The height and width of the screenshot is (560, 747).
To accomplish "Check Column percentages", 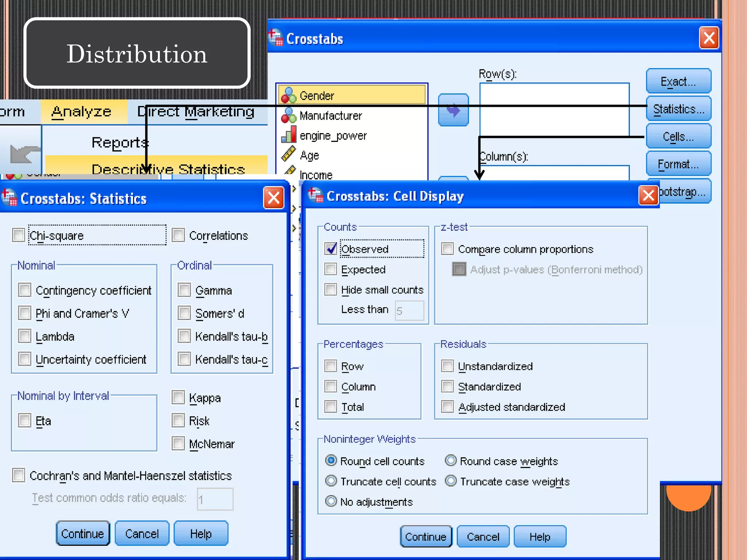I will point(330,386).
